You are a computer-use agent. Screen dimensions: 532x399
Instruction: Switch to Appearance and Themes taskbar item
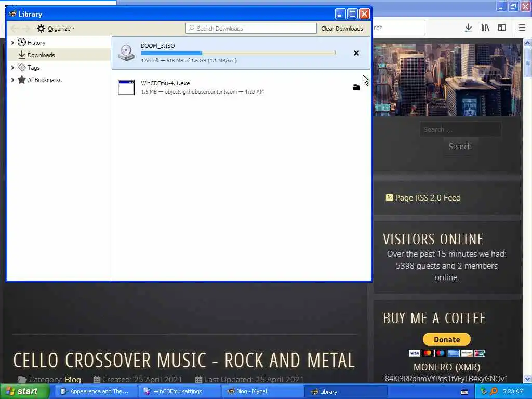[96, 392]
